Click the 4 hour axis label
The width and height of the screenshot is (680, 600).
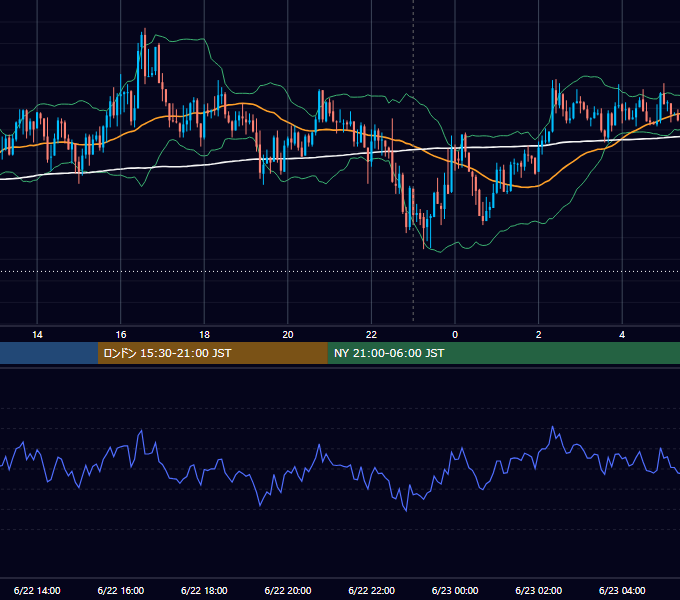coord(622,335)
